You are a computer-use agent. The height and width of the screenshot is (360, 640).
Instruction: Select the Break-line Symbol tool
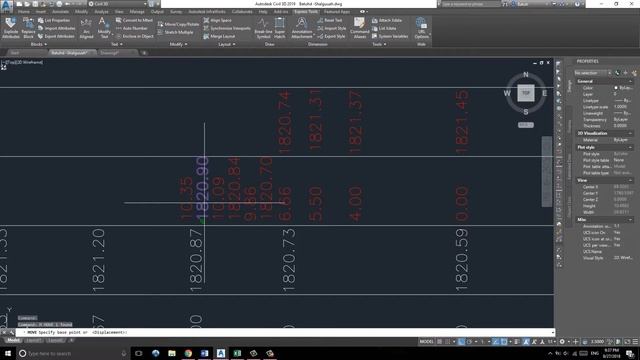263,28
